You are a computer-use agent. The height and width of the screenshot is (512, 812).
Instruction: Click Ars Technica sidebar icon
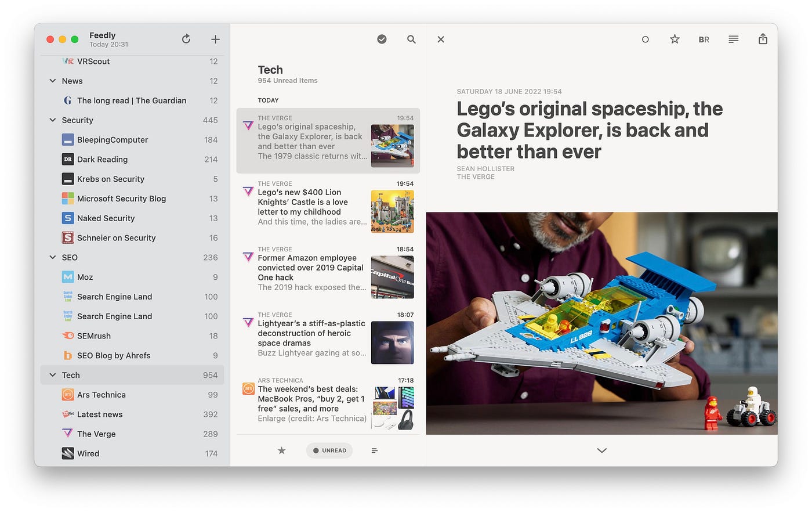pyautogui.click(x=68, y=395)
